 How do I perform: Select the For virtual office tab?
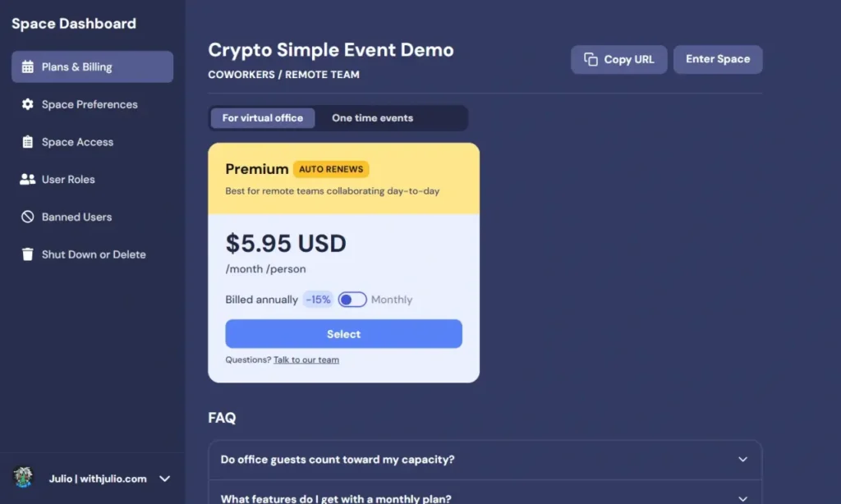(x=262, y=118)
